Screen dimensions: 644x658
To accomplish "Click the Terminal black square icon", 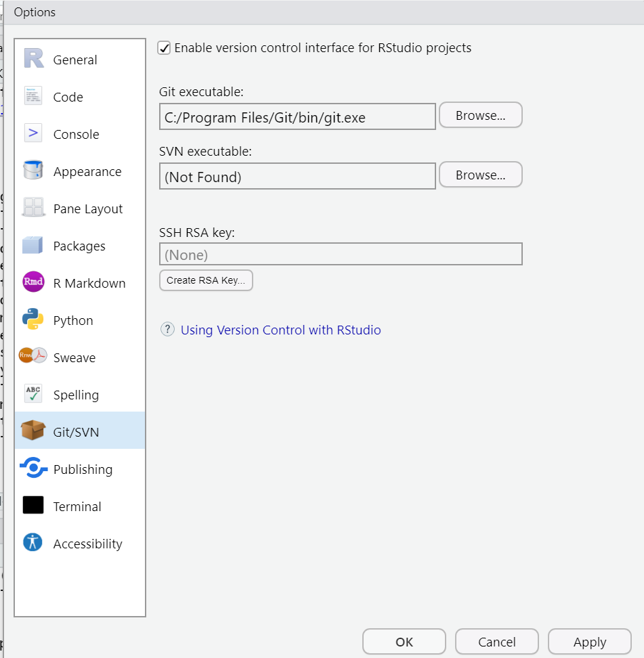I will 33,505.
